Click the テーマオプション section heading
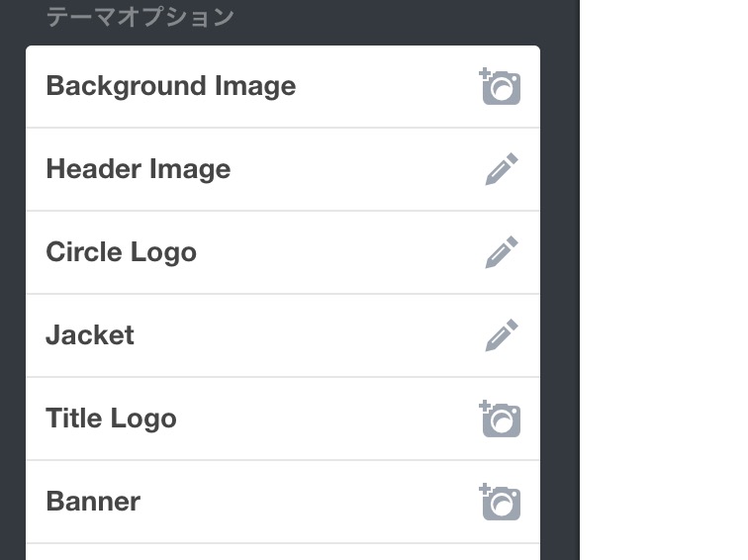The image size is (748, 560). point(140,17)
